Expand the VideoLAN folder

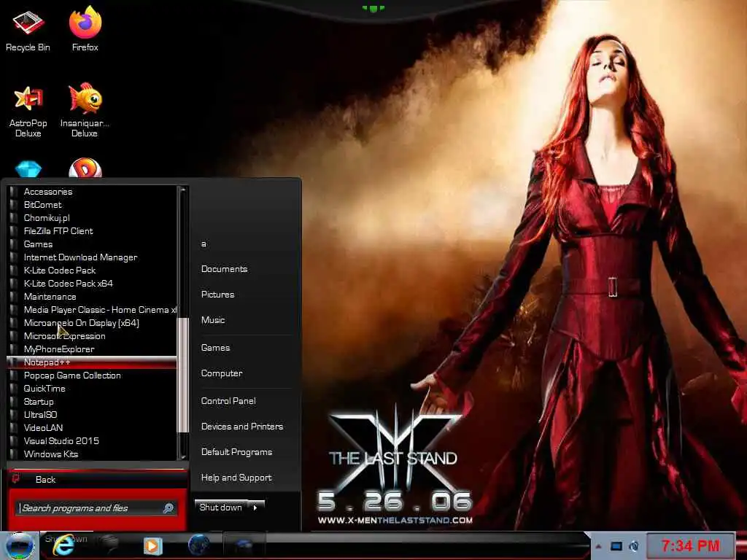[x=91, y=427]
